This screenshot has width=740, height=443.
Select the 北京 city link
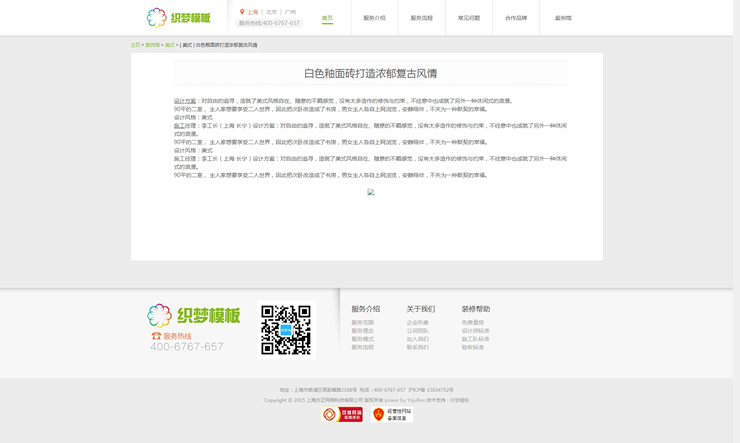tap(271, 12)
